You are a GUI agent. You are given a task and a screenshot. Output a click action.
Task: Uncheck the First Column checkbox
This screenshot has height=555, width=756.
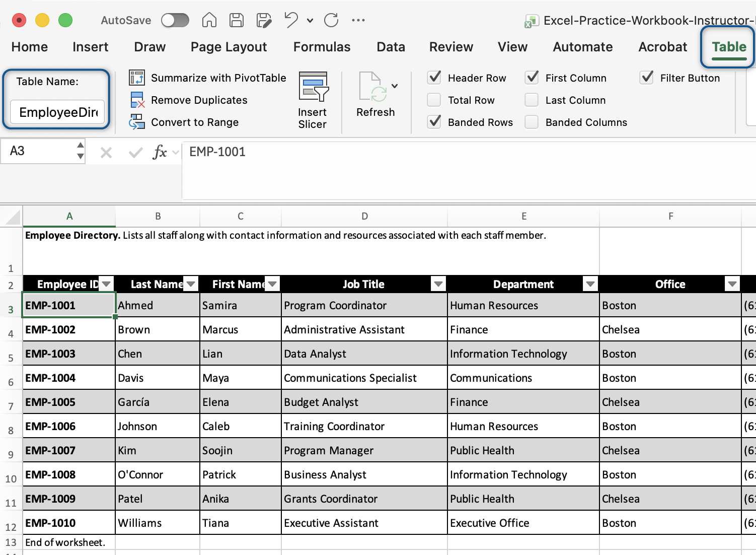pyautogui.click(x=532, y=78)
